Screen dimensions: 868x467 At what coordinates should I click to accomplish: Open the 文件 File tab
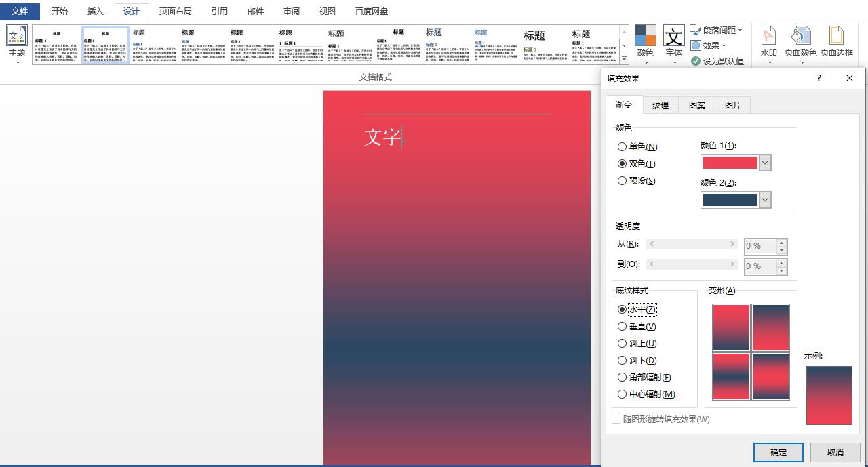(20, 11)
